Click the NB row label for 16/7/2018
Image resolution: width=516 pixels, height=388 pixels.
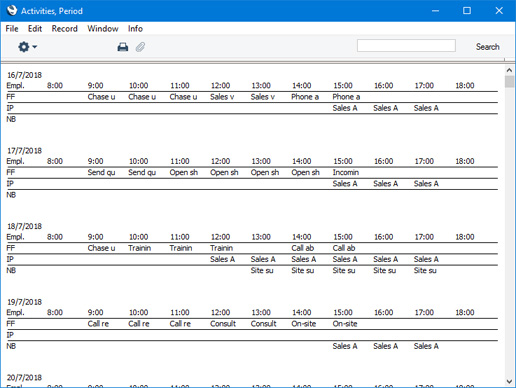pos(11,119)
